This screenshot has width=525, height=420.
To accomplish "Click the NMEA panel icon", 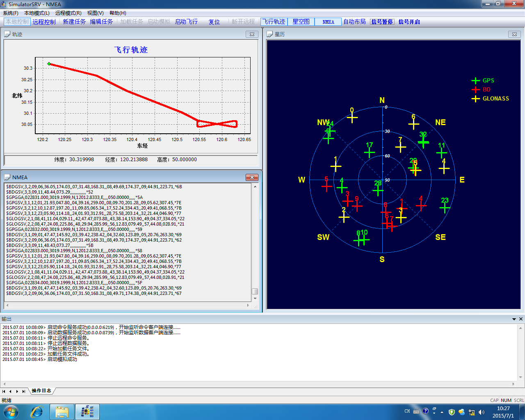I will 7,177.
